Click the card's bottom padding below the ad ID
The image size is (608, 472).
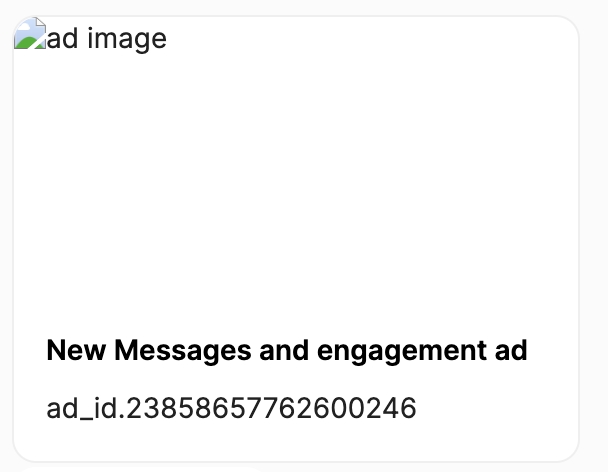click(296, 445)
